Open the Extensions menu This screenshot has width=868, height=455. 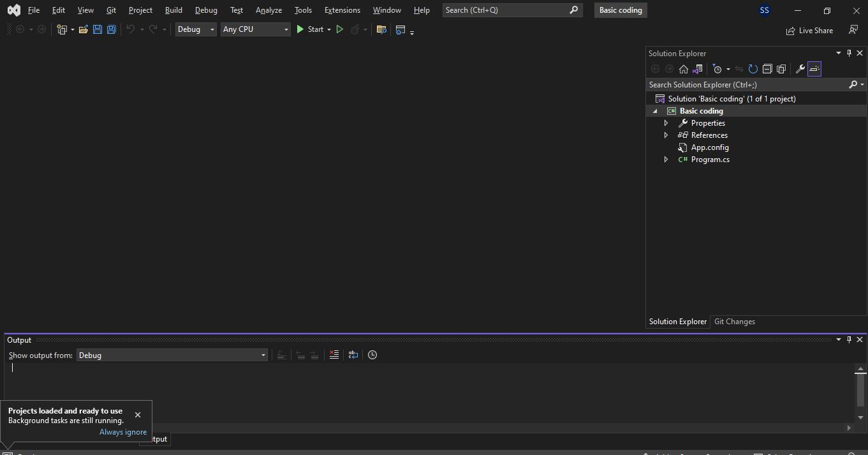[x=342, y=10]
